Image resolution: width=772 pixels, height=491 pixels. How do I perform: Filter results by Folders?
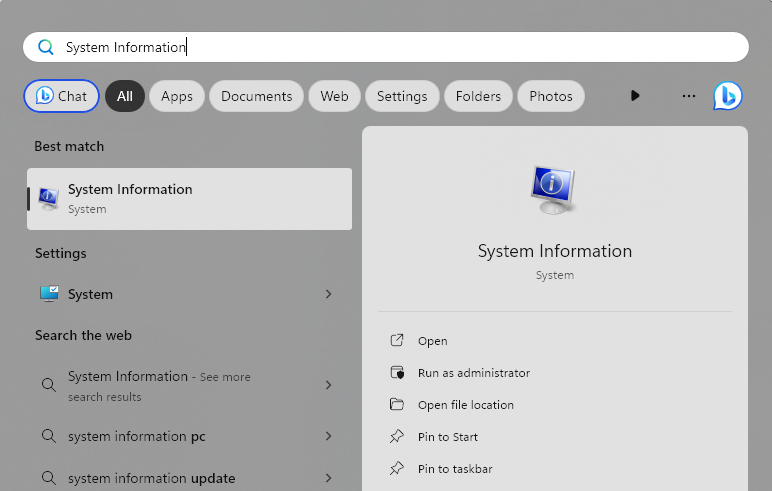pyautogui.click(x=478, y=96)
